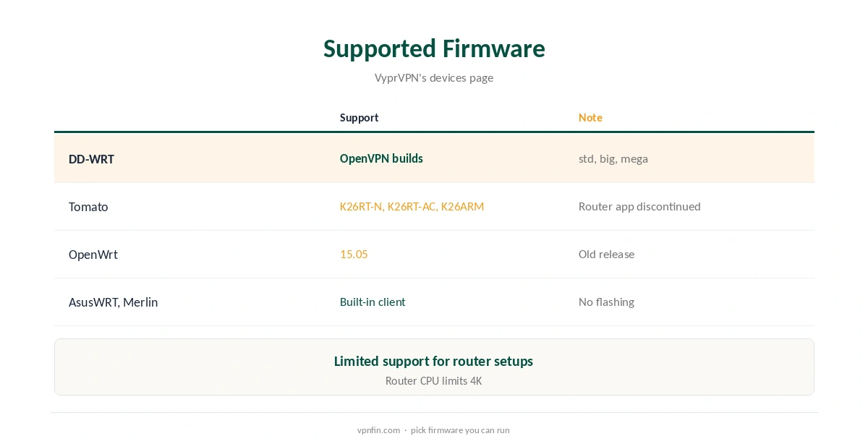The image size is (868, 444).
Task: Click 'K26RT-N, K26RT-AC, K26ARM' support text
Action: pos(412,206)
